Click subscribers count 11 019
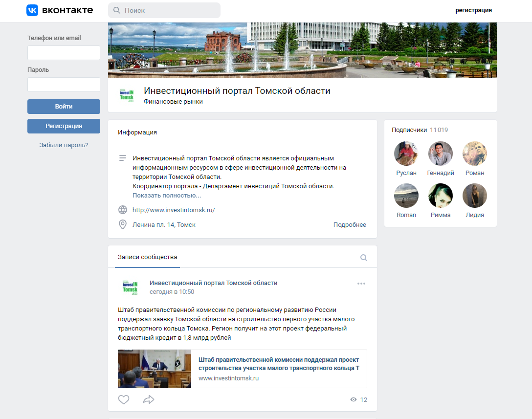Image resolution: width=532 pixels, height=419 pixels. click(439, 130)
